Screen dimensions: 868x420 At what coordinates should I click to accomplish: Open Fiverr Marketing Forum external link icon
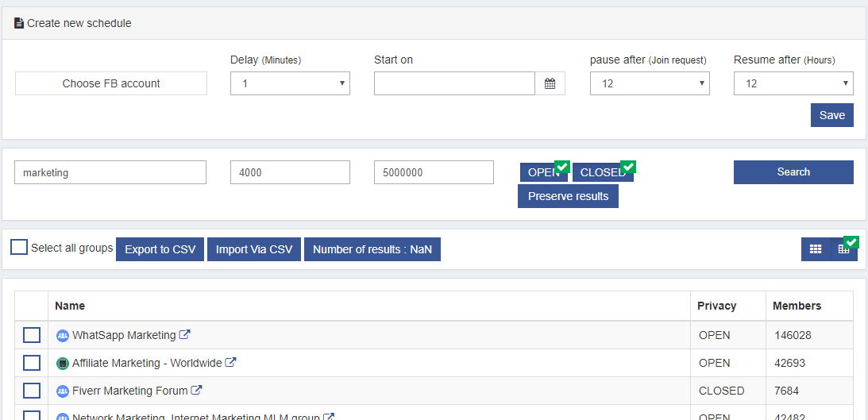coord(197,391)
